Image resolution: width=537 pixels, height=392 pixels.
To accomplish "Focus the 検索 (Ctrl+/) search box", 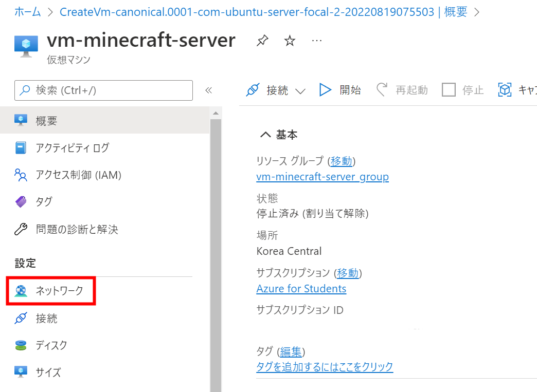I will tap(103, 90).
